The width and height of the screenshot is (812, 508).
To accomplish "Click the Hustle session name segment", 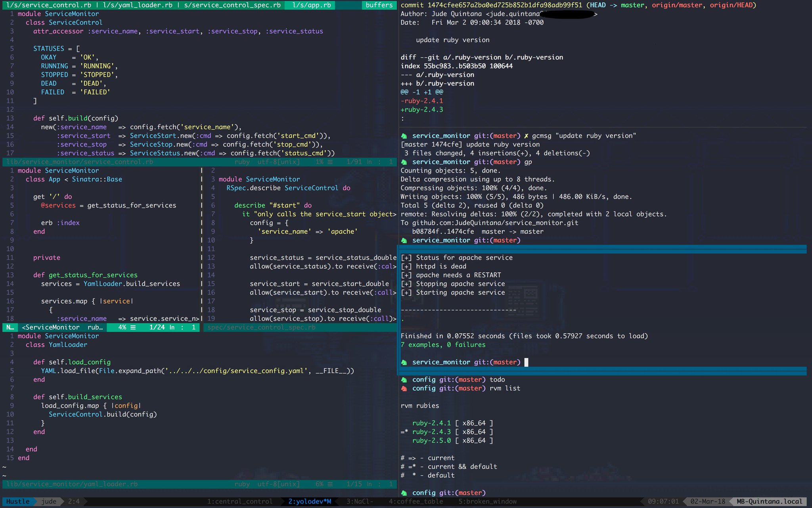I will click(x=17, y=502).
